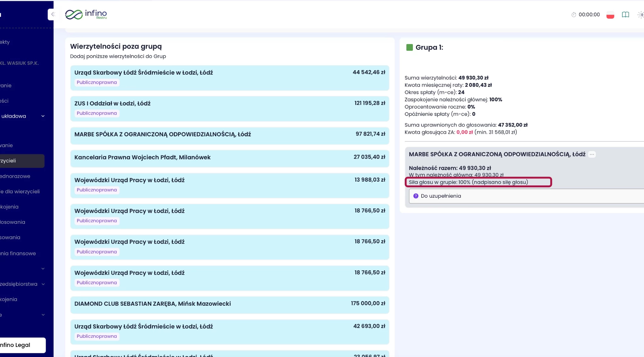Click the Publicznoprawna tag on the 42 693,00 zł card
Screen dimensions: 644x357
click(97, 337)
